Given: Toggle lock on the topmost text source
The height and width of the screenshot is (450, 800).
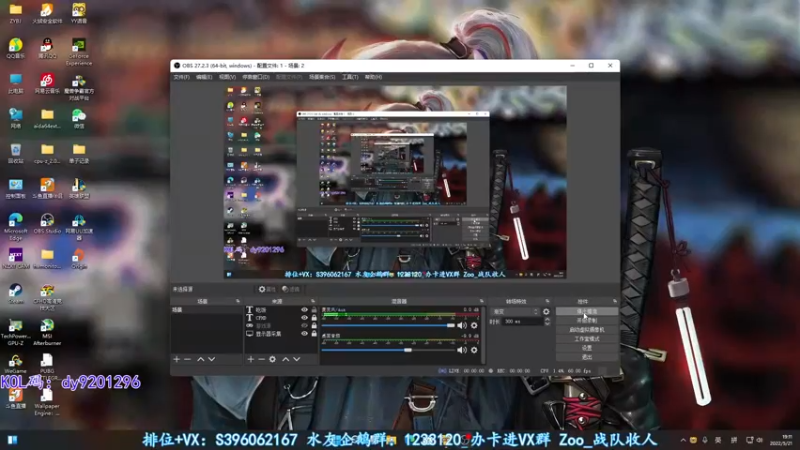Looking at the screenshot, I should pos(314,310).
